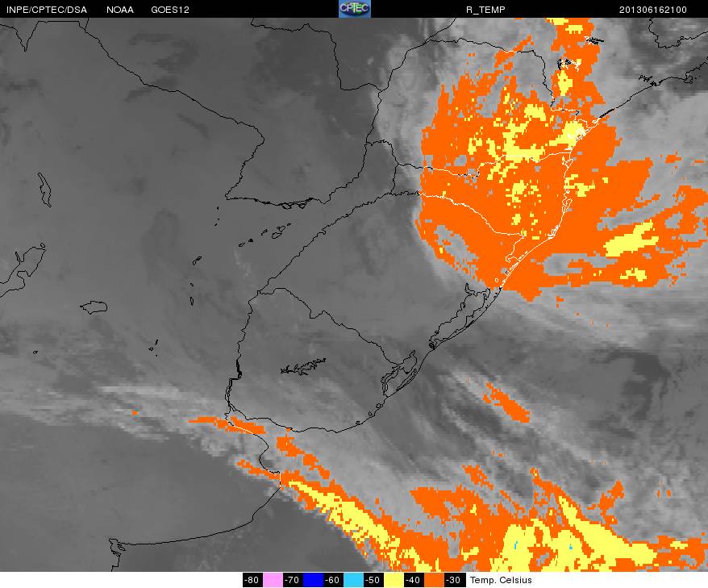Click the orange legend color swatch
This screenshot has height=588, width=708.
433,580
